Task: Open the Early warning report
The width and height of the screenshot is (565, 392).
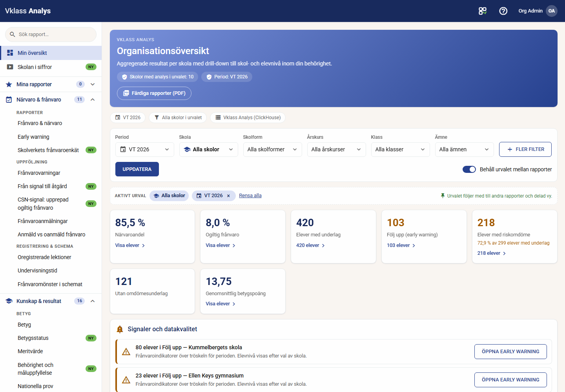Action: 33,137
